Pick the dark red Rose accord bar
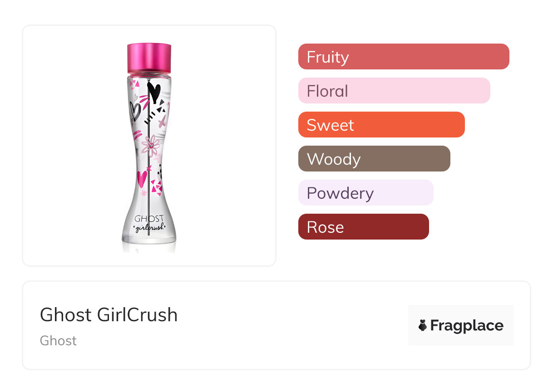 (x=363, y=227)
